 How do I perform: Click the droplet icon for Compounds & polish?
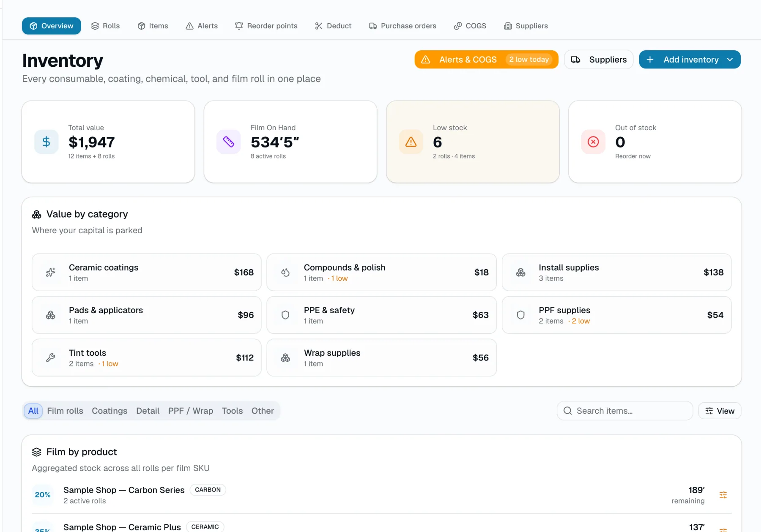pos(285,273)
